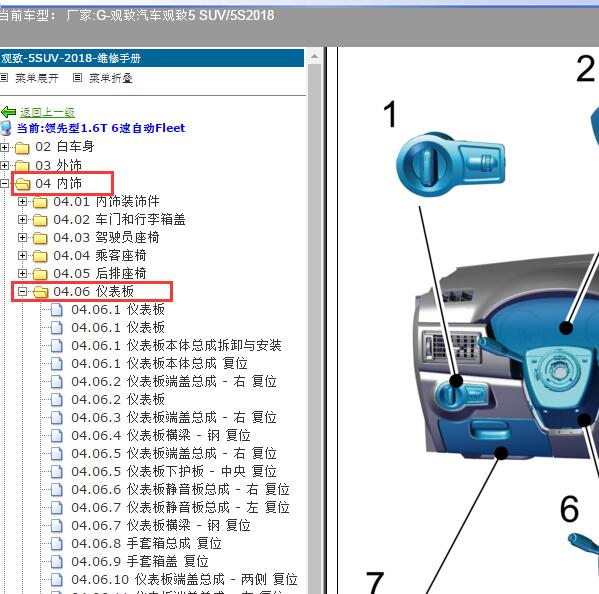Click document icon of 04.06.10 仪表板端盖总成
Image resolution: width=599 pixels, height=594 pixels.
[57, 579]
